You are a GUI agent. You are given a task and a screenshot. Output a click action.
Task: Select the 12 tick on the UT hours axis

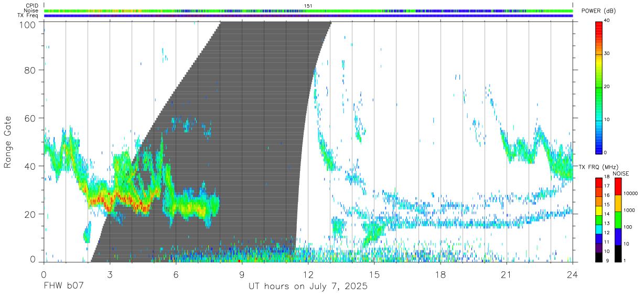coord(308,274)
